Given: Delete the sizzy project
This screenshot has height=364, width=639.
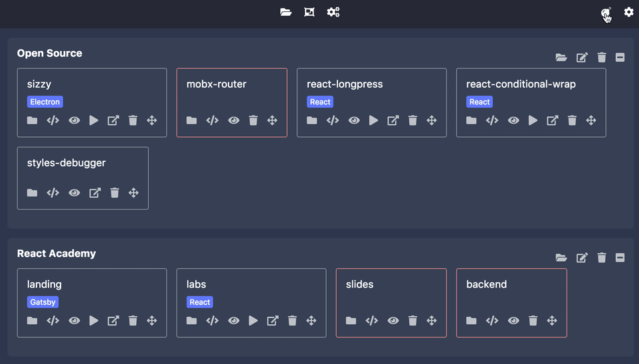Looking at the screenshot, I should (133, 120).
